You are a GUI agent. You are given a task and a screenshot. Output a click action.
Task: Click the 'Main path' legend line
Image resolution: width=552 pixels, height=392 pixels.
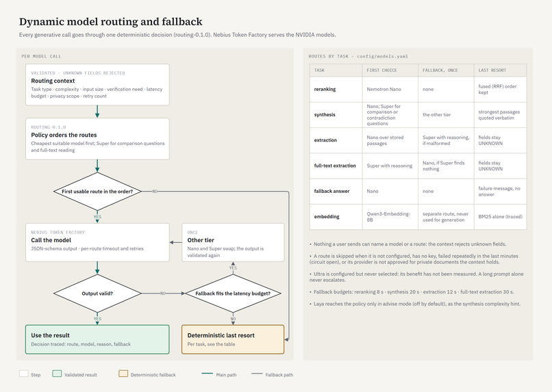(208, 374)
